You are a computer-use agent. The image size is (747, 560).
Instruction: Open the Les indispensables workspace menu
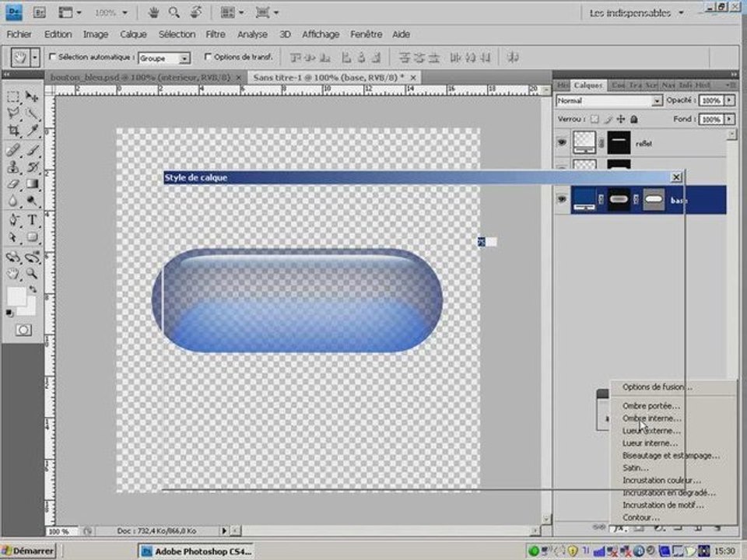[x=637, y=13]
